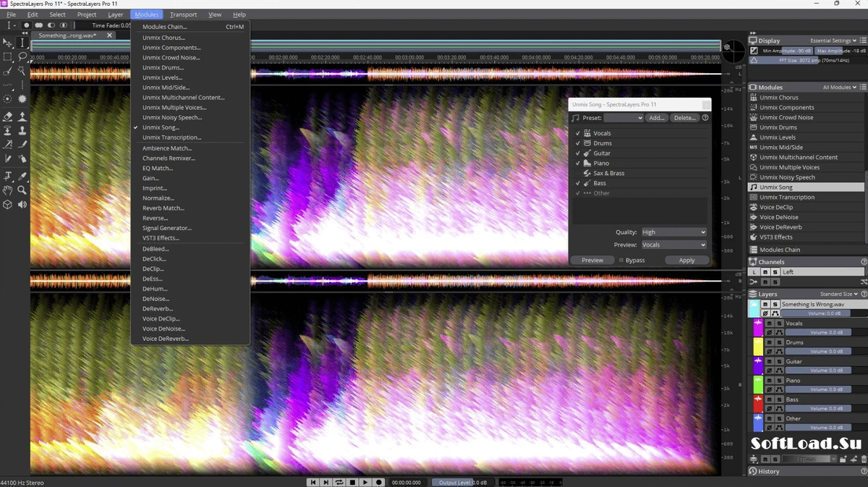868x487 pixels.
Task: Uncheck the Drums stem checkbox
Action: click(x=577, y=143)
